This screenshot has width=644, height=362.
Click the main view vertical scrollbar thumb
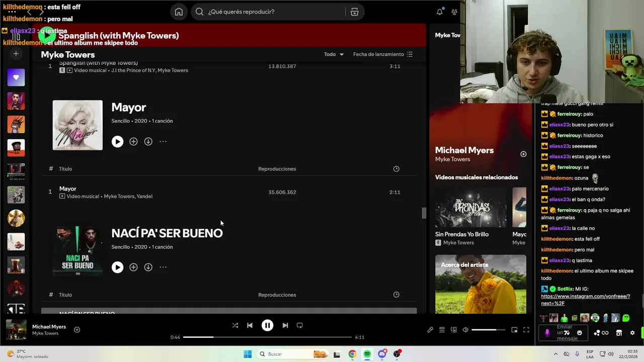click(x=424, y=213)
